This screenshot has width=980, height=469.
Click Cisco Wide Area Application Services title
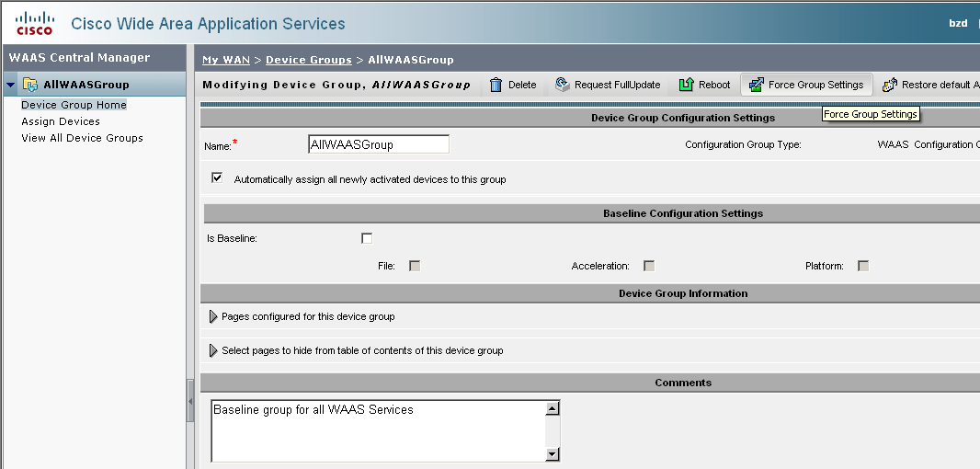coord(208,24)
